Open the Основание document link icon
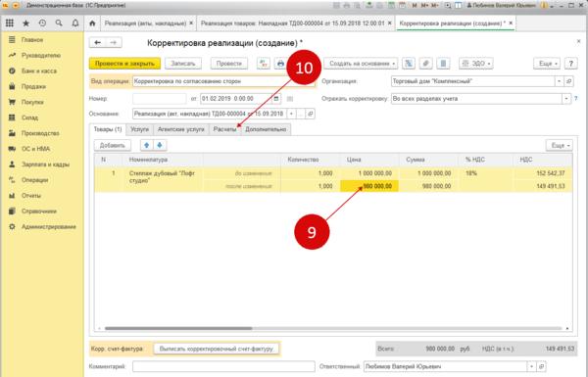 pyautogui.click(x=310, y=114)
